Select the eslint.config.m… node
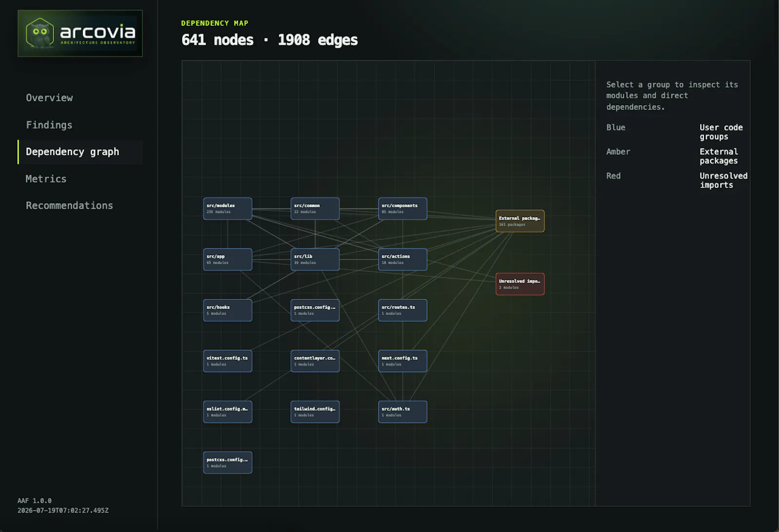 [x=228, y=412]
